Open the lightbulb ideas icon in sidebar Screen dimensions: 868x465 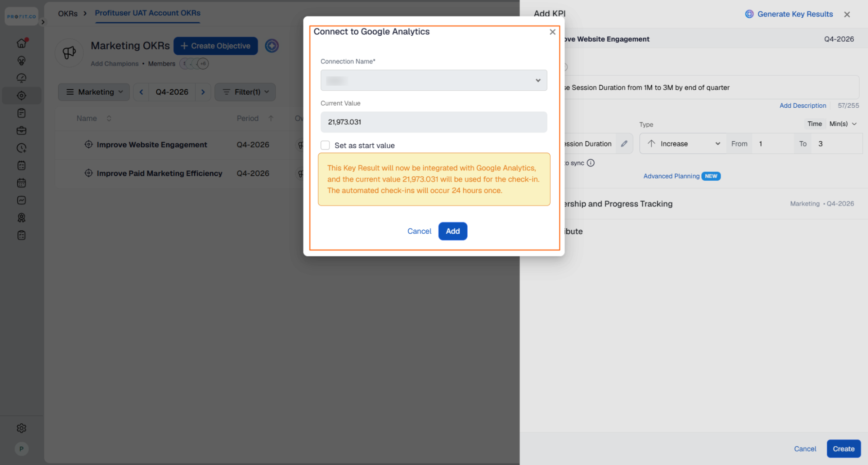(22, 60)
